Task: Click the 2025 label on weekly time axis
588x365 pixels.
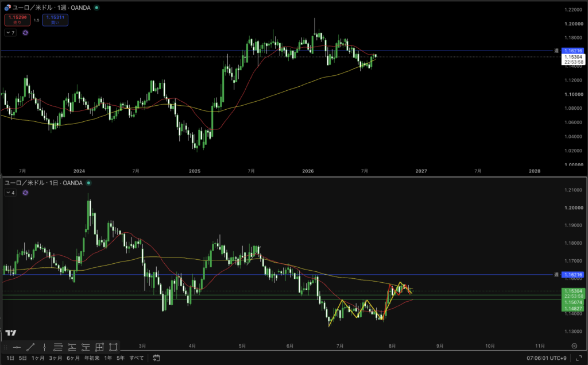Action: coord(195,171)
